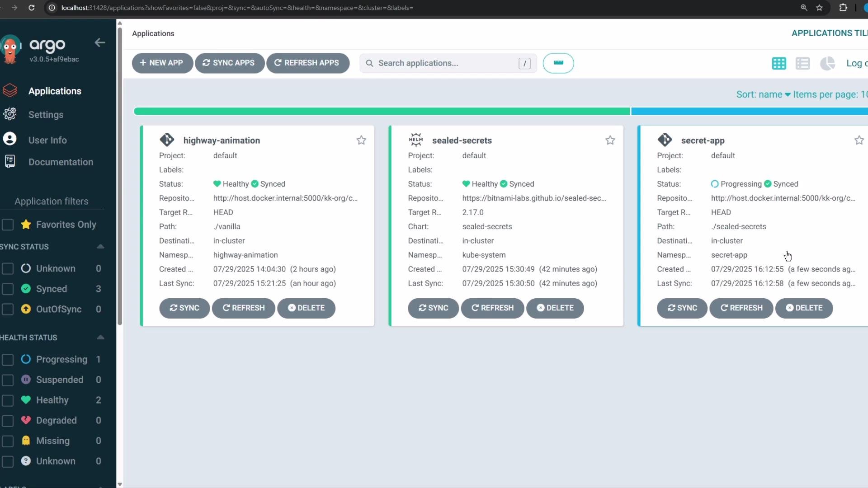Click the sidebar vertical scrollbar
Screen dimensions: 868x488
pyautogui.click(x=120, y=176)
